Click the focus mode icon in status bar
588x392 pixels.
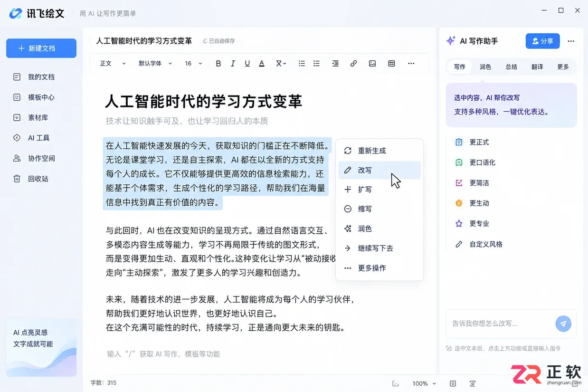click(x=473, y=383)
